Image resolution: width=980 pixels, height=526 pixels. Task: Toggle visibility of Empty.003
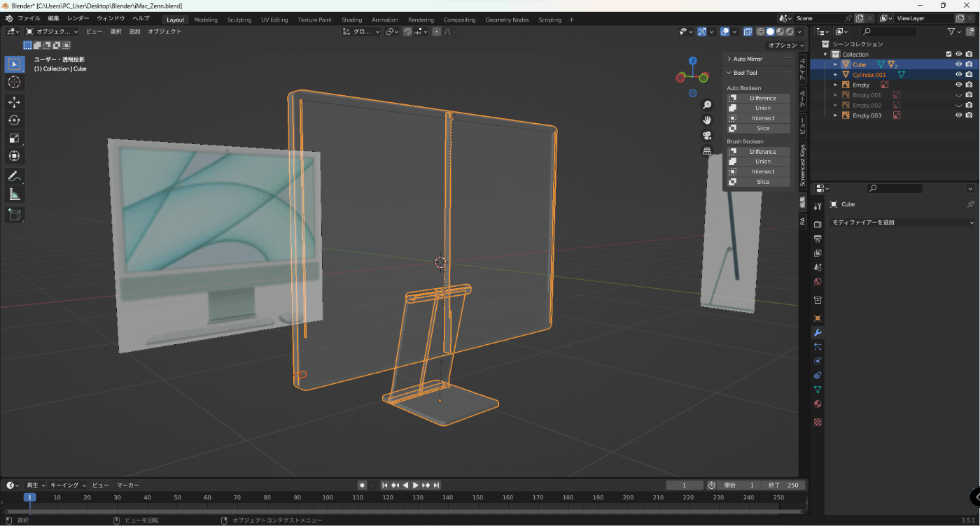click(x=959, y=115)
